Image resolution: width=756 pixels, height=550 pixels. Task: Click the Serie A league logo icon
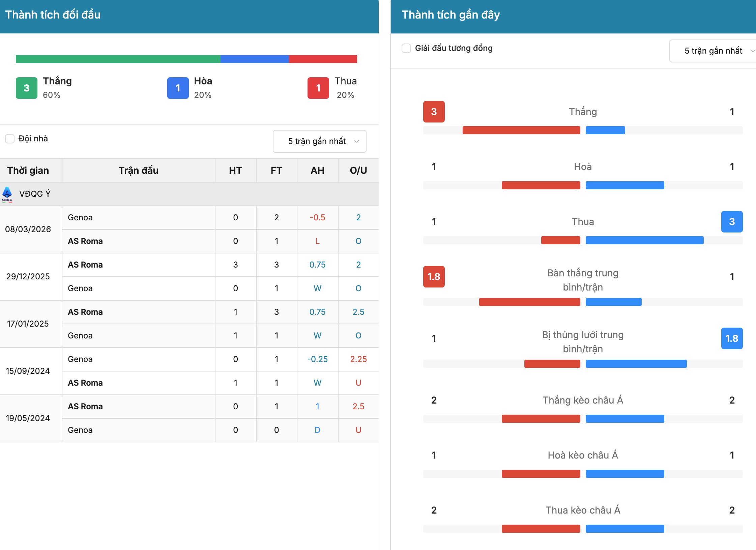(x=7, y=194)
